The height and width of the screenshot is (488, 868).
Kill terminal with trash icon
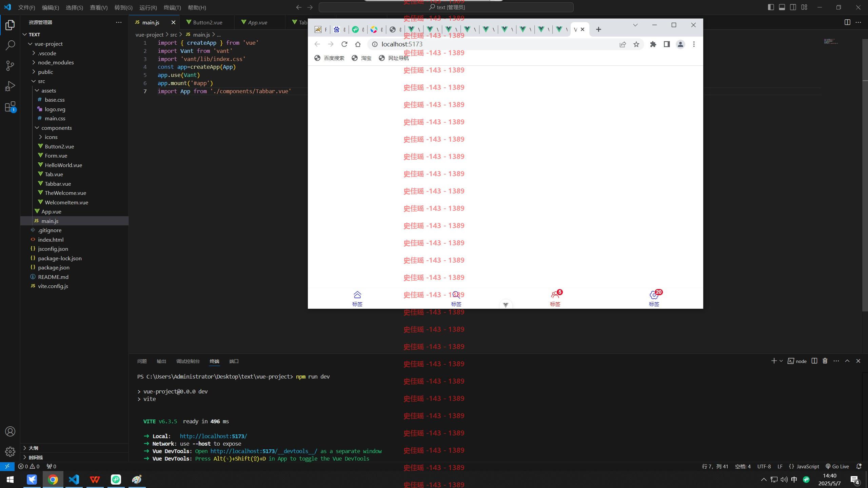click(825, 361)
